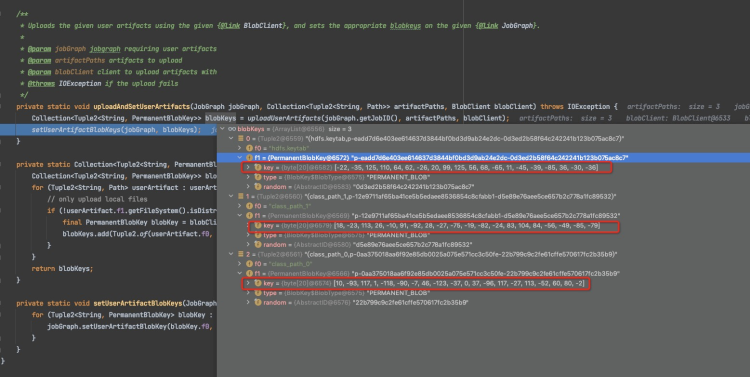Screen dimensions: 750x377
Task: Expand the f0 "hdfs.keytab" node
Action: click(240, 148)
